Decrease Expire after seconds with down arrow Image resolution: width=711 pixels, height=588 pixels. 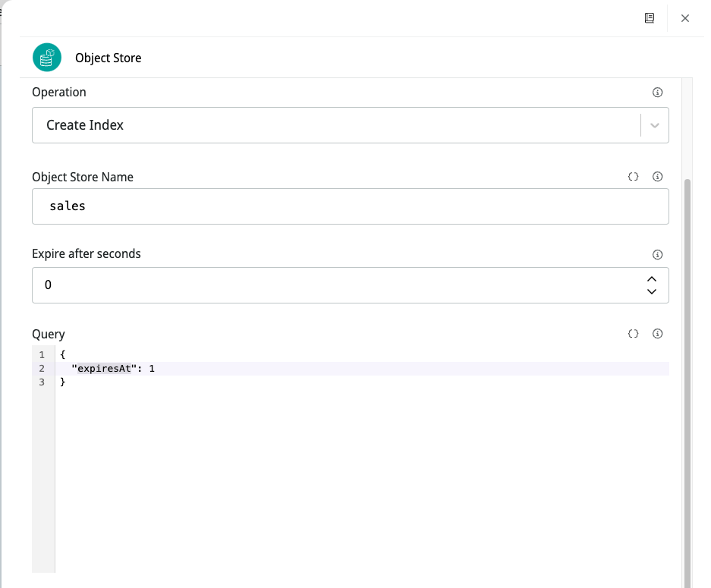(x=652, y=292)
